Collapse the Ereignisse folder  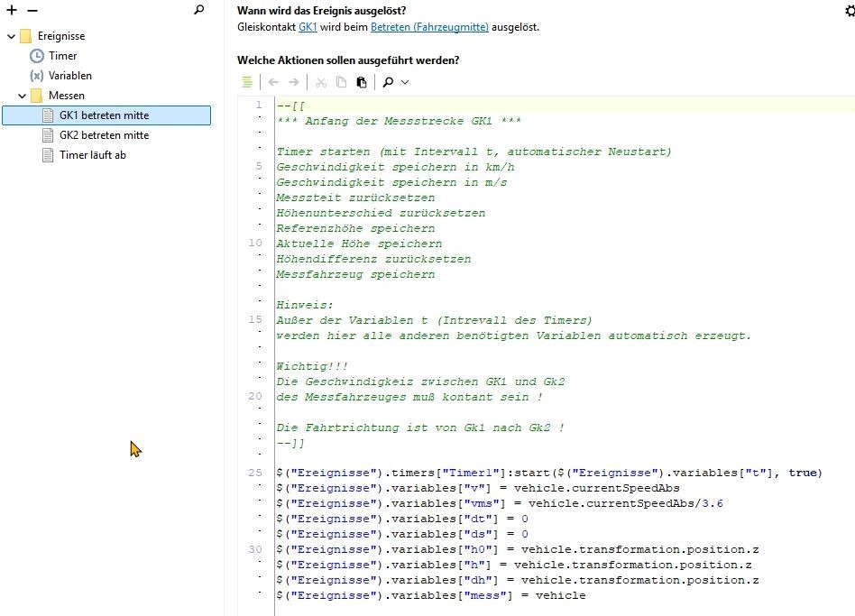[11, 36]
